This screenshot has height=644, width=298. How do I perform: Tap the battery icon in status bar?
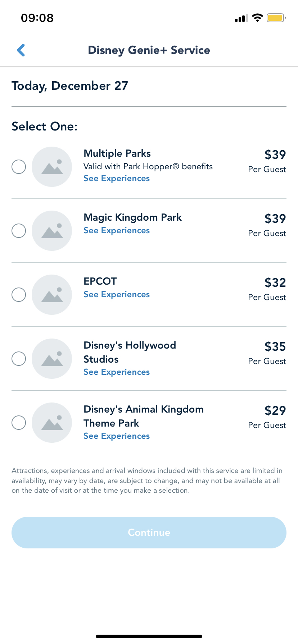point(276,18)
